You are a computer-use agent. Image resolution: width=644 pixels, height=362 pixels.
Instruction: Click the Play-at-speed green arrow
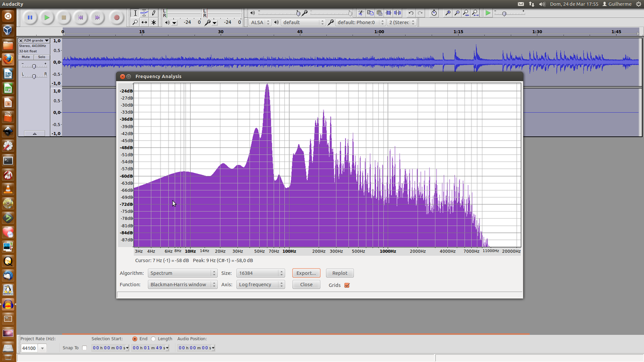tap(488, 13)
